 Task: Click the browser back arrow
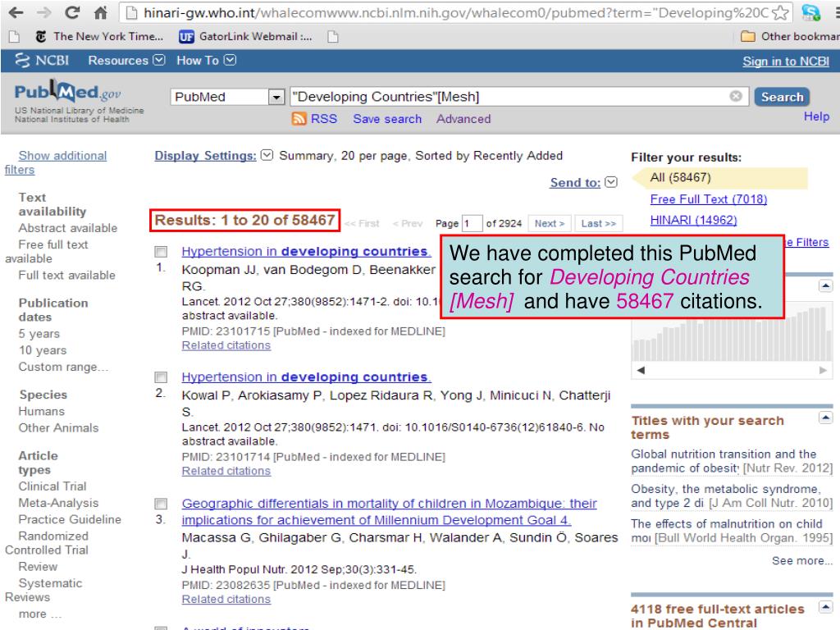[x=16, y=12]
